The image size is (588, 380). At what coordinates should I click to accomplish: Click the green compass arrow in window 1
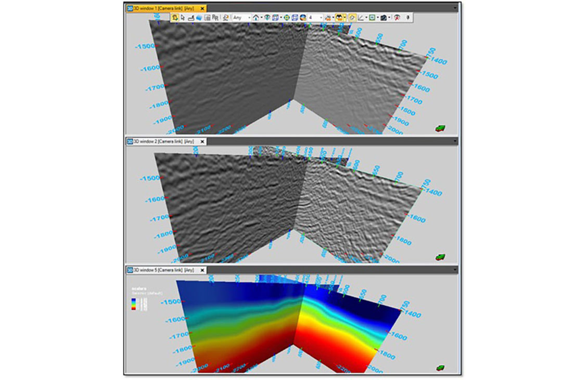click(440, 128)
